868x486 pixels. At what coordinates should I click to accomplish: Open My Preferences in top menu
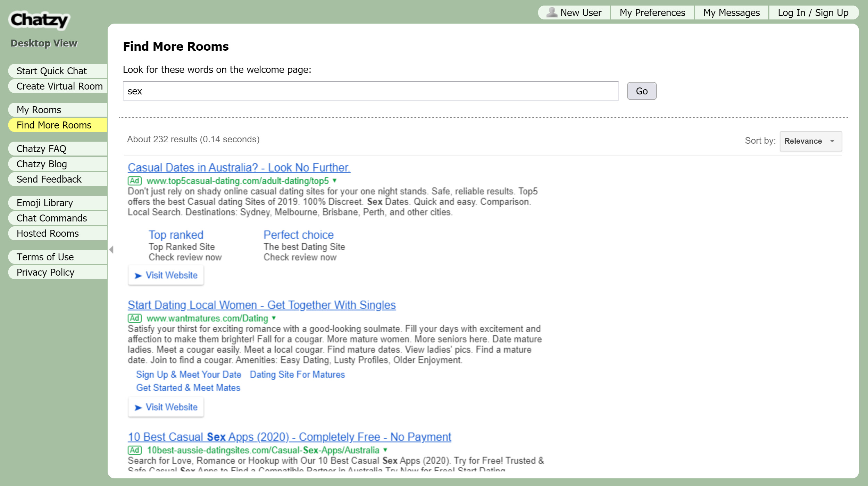pyautogui.click(x=652, y=13)
